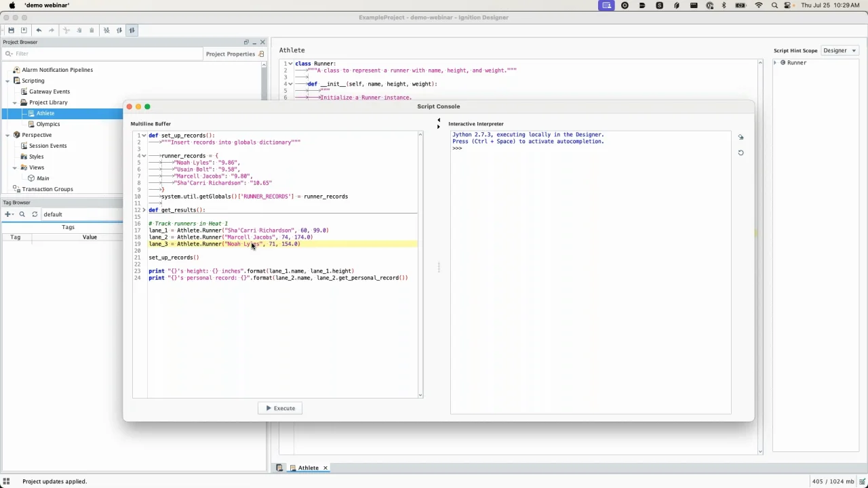Toggle the highlighted rightmost comms mode toolbar button
Image resolution: width=868 pixels, height=488 pixels.
click(x=132, y=30)
